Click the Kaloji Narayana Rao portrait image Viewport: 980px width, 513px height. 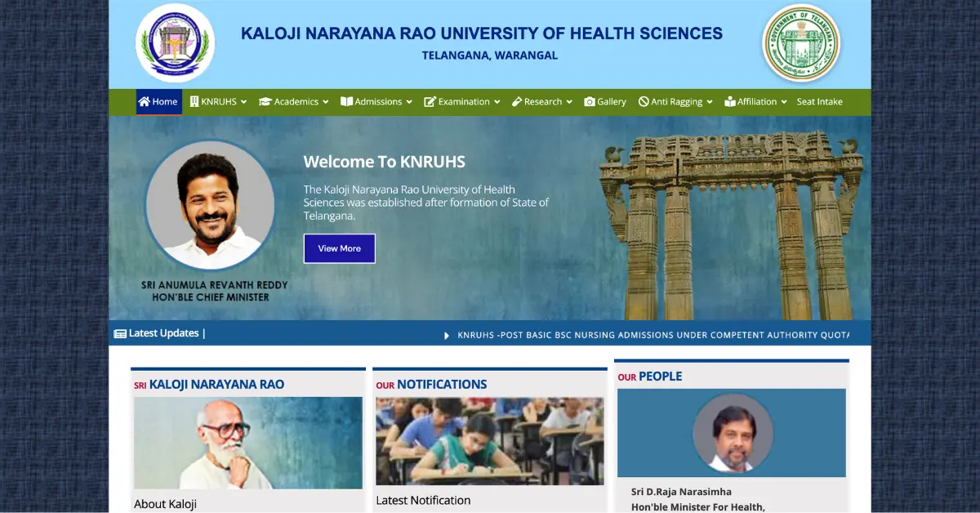tap(247, 443)
